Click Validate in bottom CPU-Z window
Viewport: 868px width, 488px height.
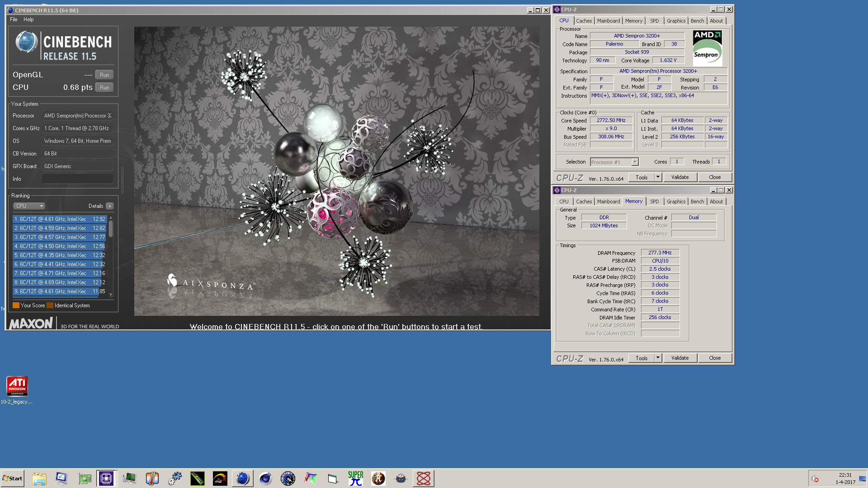680,358
